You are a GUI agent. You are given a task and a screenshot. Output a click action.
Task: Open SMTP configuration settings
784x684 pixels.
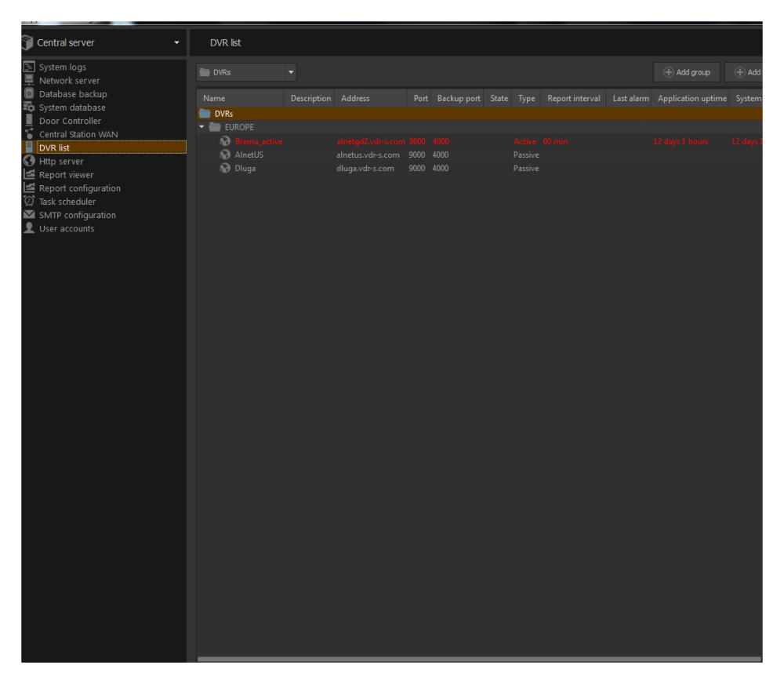(x=78, y=215)
